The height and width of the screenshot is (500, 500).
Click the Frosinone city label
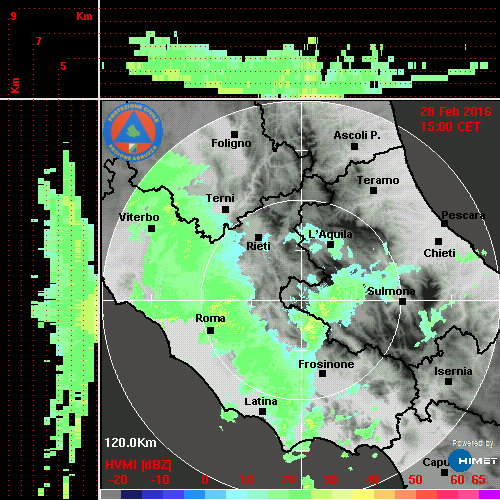tap(326, 364)
